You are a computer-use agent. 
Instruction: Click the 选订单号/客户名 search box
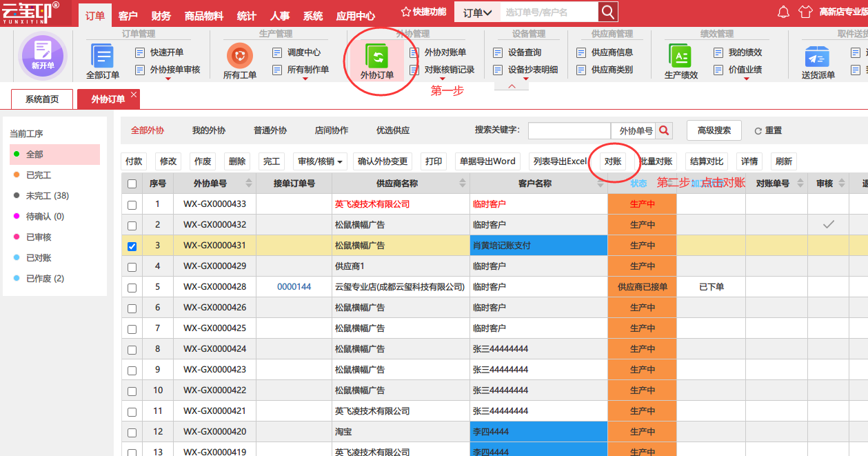[548, 12]
